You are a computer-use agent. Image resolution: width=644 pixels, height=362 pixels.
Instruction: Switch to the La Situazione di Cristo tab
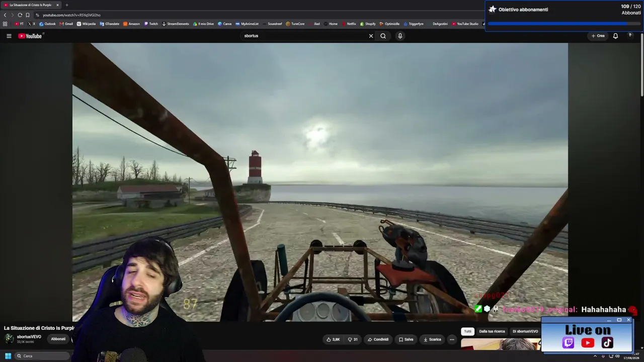click(x=31, y=5)
